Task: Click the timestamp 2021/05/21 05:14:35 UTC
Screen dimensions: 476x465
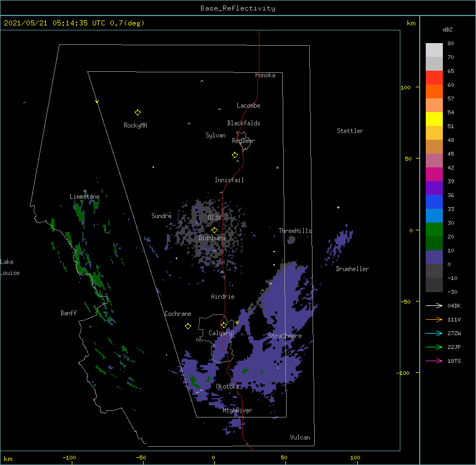Action: (x=55, y=23)
